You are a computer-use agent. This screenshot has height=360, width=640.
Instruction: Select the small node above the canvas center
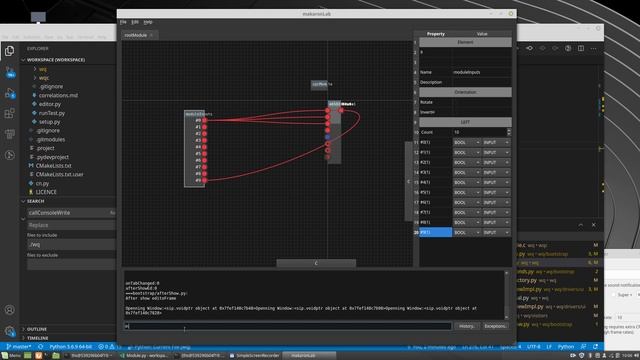pyautogui.click(x=320, y=84)
